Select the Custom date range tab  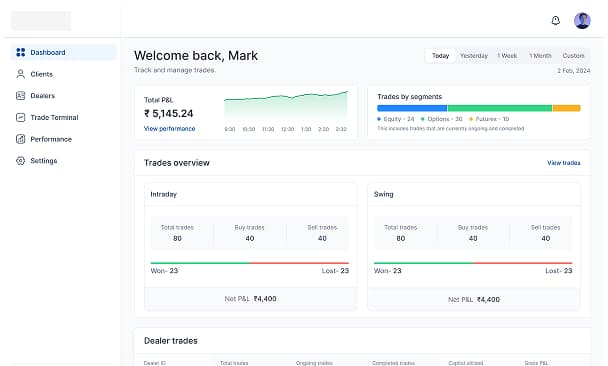pyautogui.click(x=573, y=56)
